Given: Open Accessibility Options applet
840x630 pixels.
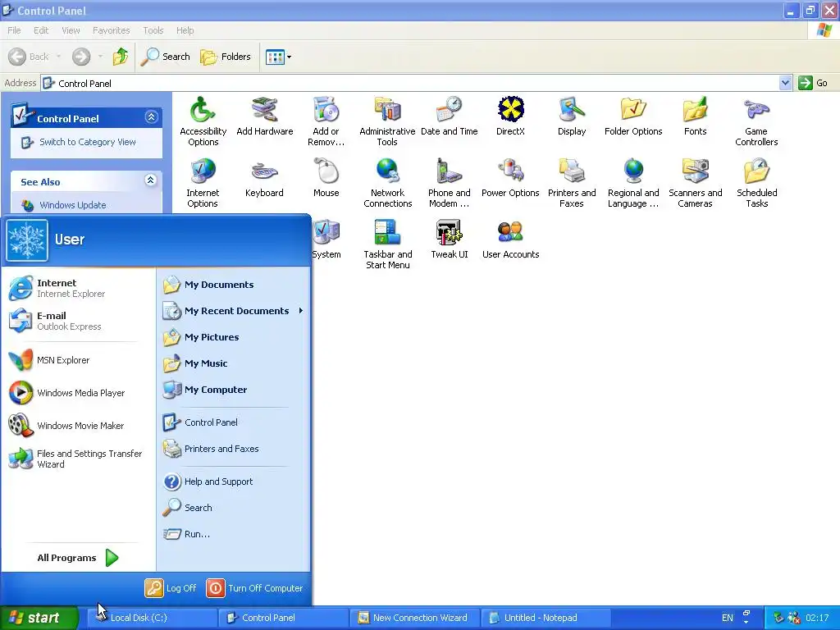Looking at the screenshot, I should pyautogui.click(x=203, y=121).
